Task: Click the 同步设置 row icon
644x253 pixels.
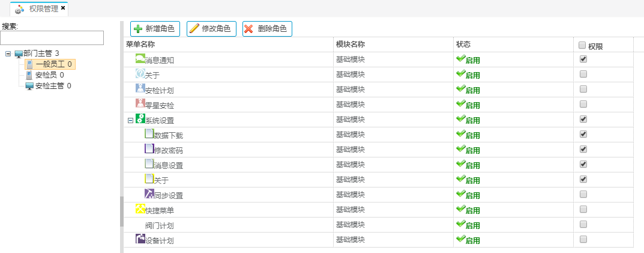Action: [149, 194]
